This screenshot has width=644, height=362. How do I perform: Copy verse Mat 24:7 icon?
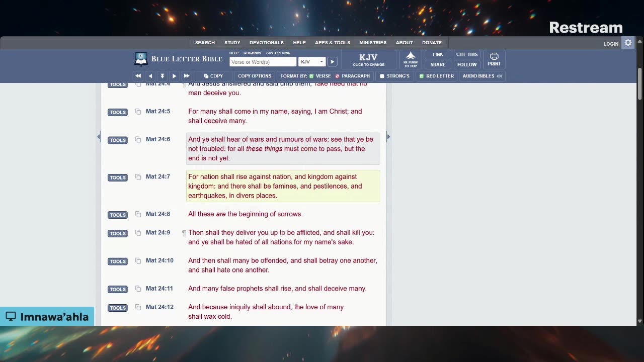coord(138,177)
